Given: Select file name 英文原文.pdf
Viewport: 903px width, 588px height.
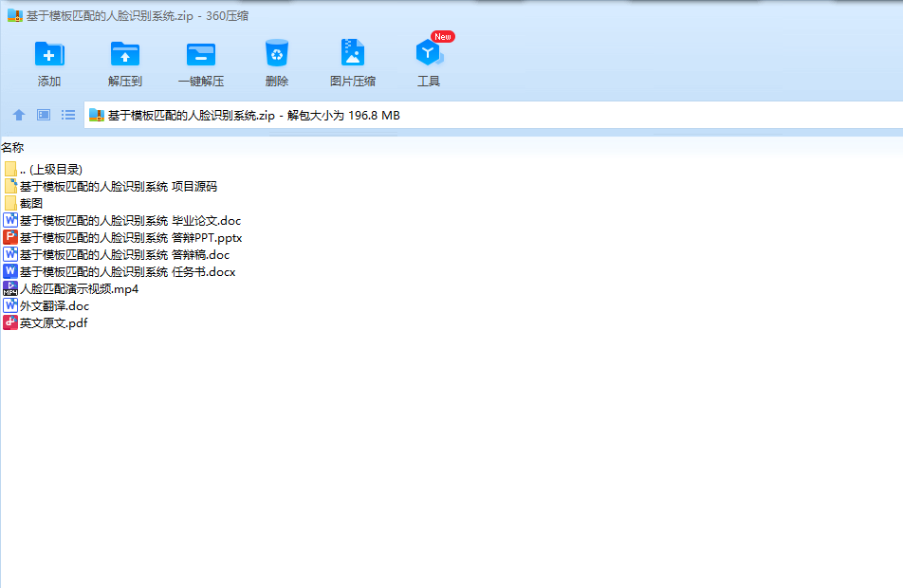Looking at the screenshot, I should 53,322.
